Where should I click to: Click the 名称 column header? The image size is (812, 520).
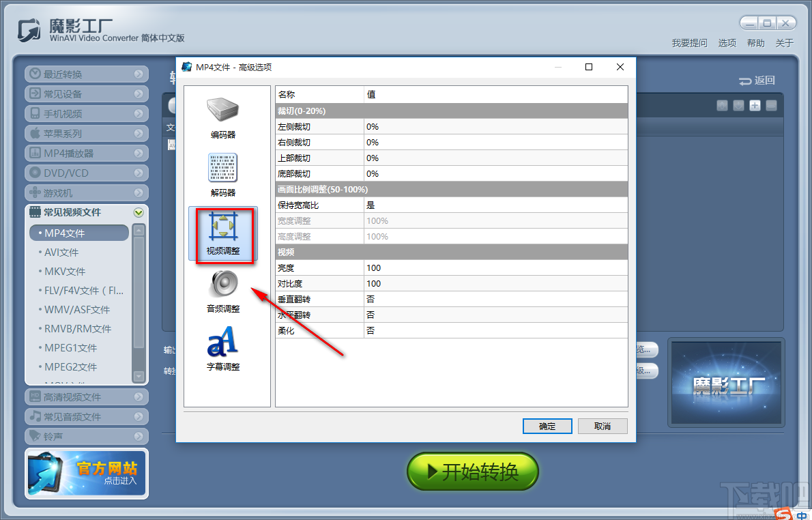[x=319, y=95]
